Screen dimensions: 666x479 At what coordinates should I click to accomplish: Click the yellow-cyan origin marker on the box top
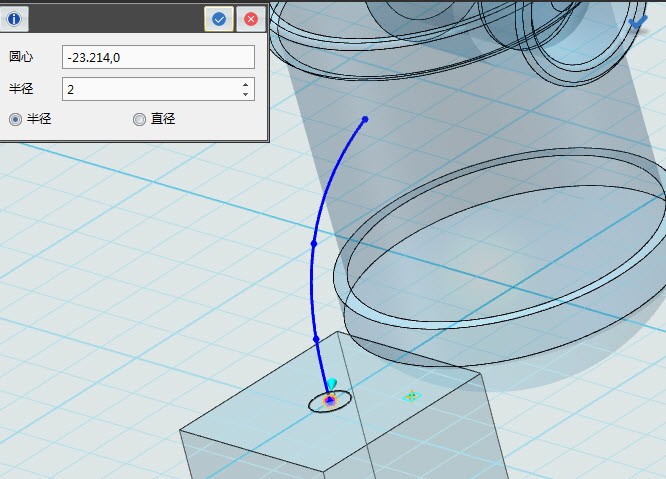tap(410, 396)
